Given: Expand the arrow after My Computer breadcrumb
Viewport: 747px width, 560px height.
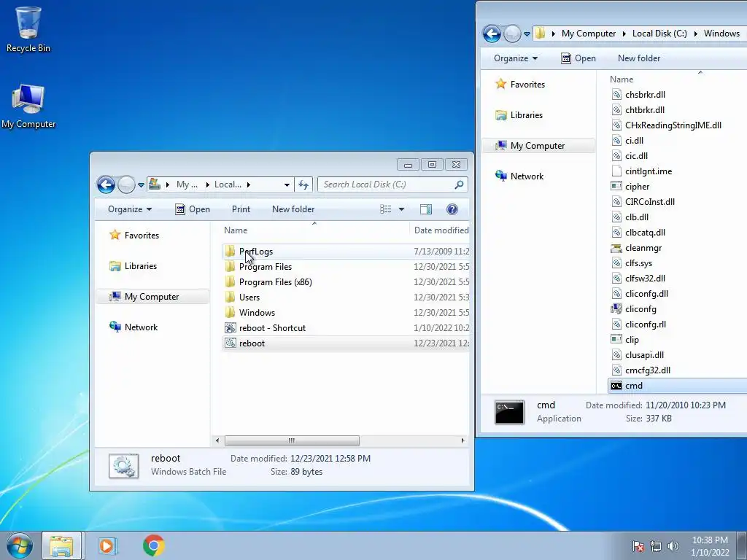Looking at the screenshot, I should click(624, 34).
